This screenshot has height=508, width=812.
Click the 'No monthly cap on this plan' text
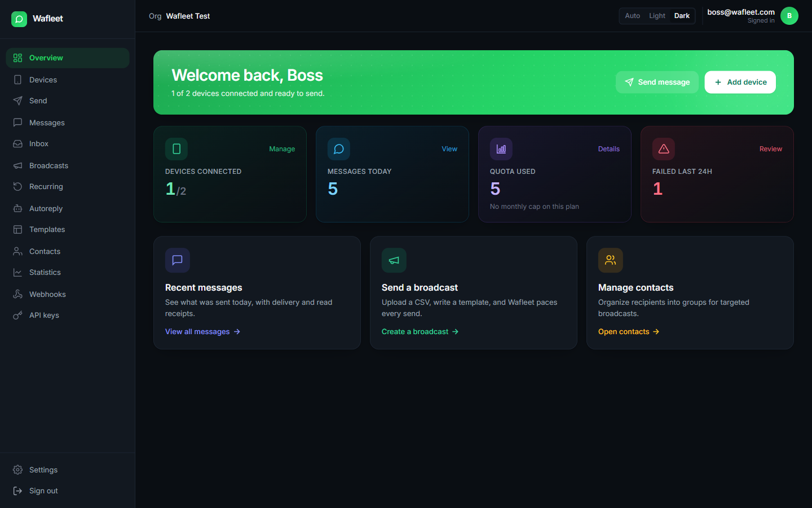535,207
